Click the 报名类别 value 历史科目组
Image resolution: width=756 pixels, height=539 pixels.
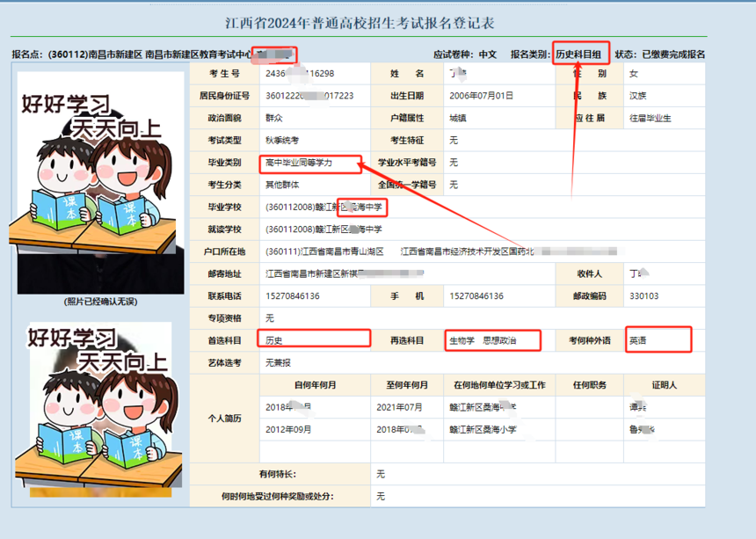pos(578,55)
